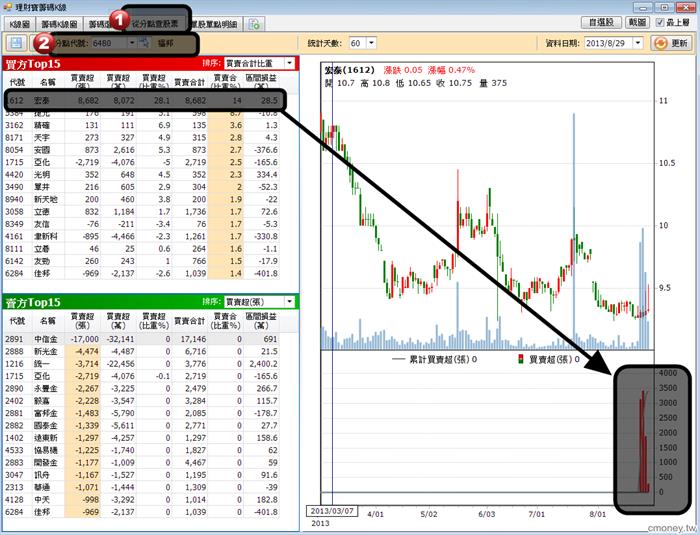Viewport: 700px width, 535px height.
Task: Select row 2881 富邦金
Action: (142, 414)
